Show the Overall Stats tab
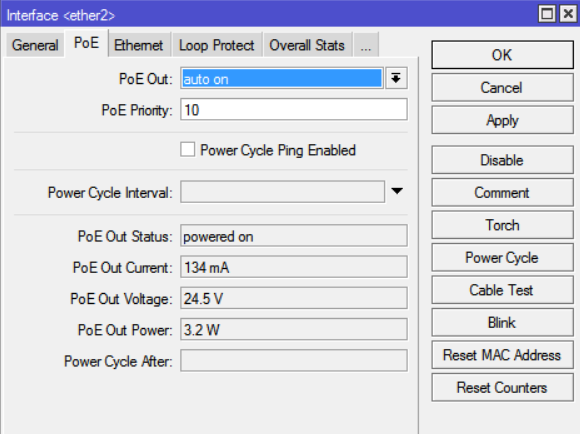The height and width of the screenshot is (434, 580). point(307,45)
